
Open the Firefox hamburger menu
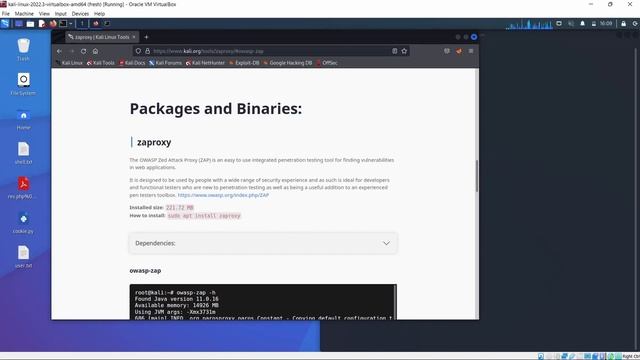pos(471,51)
